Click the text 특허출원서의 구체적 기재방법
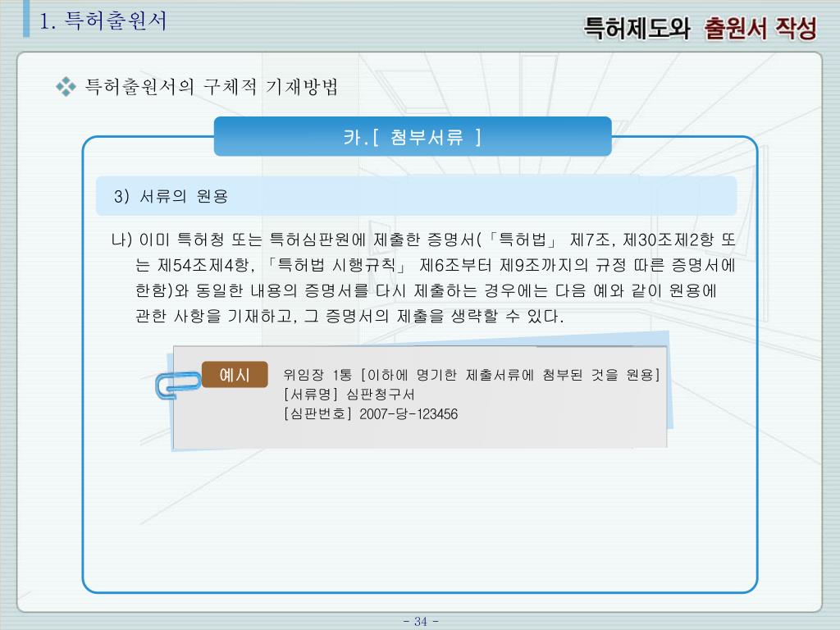The height and width of the screenshot is (630, 840). (x=212, y=87)
